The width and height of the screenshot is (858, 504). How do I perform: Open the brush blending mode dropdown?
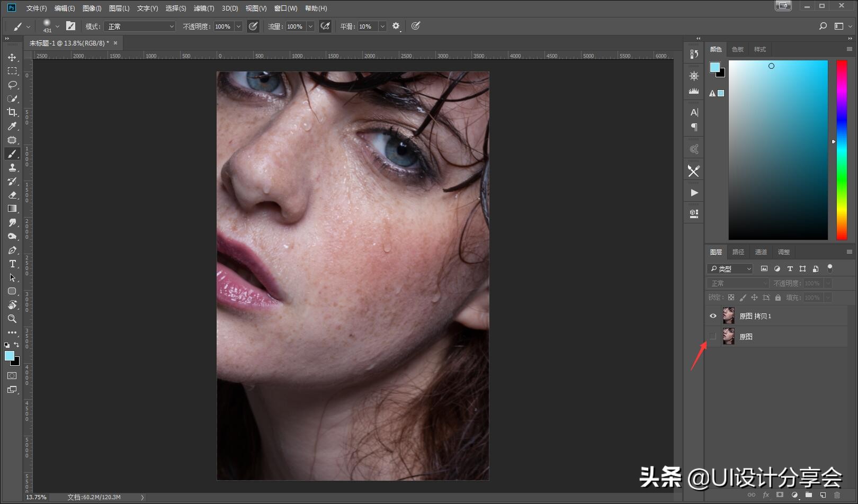pos(140,26)
